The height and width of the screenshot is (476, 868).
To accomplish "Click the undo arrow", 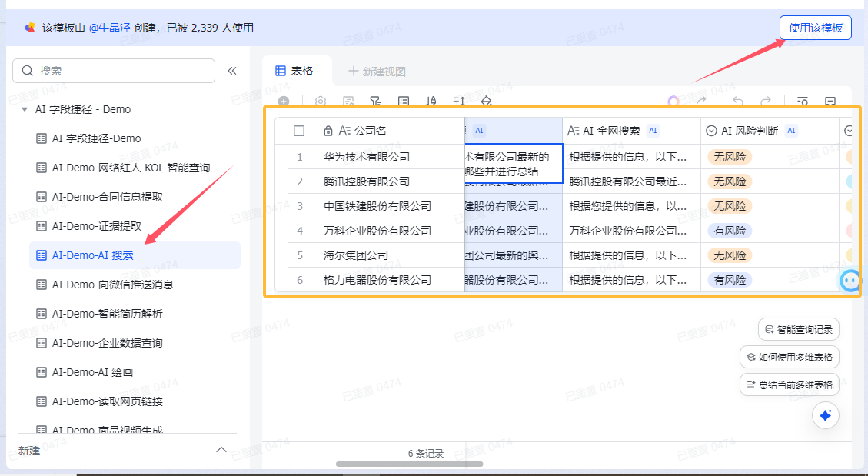I will (738, 102).
